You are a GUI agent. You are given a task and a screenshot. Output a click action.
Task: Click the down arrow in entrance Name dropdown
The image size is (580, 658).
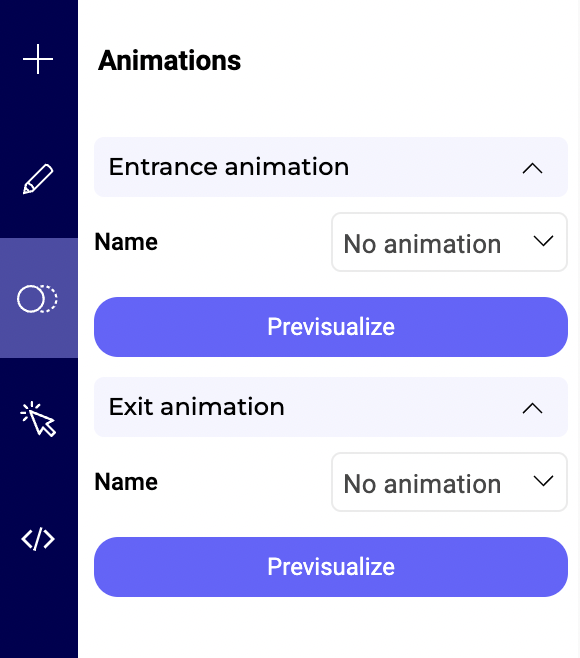click(x=543, y=241)
